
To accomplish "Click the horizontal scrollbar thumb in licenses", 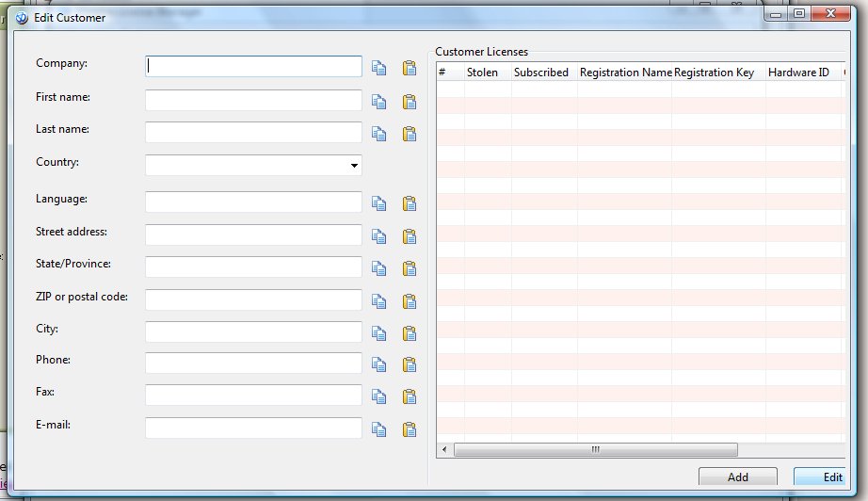I will tap(596, 449).
